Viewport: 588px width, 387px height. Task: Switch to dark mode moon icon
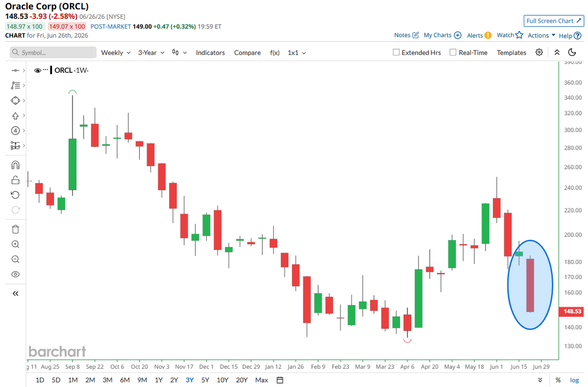pyautogui.click(x=572, y=52)
